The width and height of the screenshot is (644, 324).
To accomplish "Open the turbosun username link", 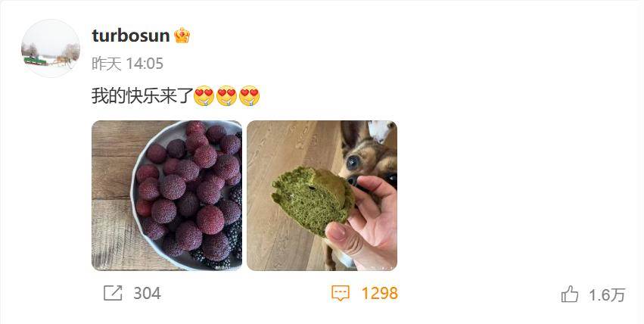I will pyautogui.click(x=131, y=36).
